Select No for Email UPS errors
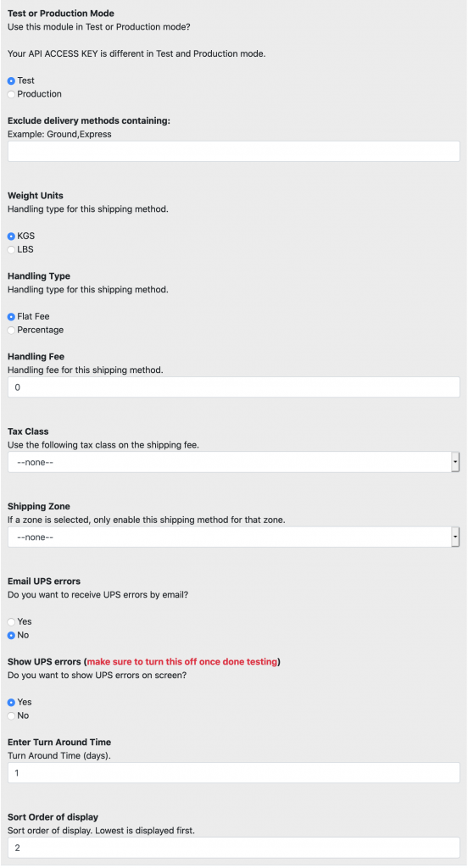 [x=11, y=635]
